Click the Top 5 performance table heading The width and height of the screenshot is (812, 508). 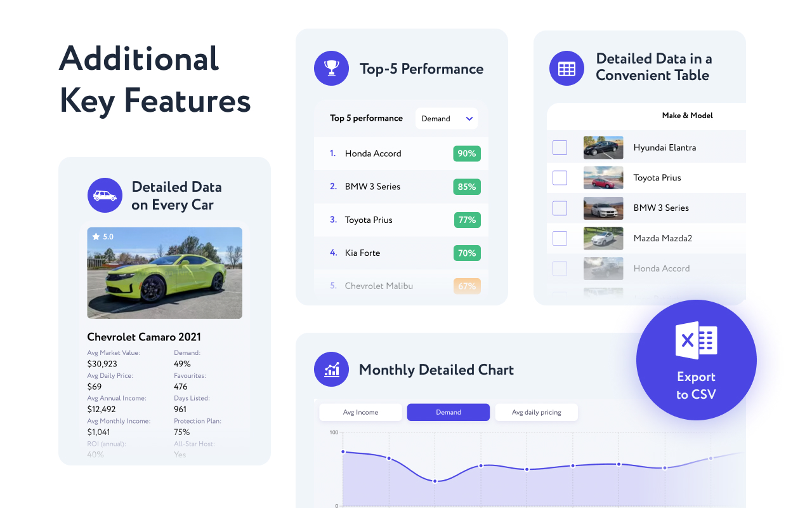click(366, 118)
